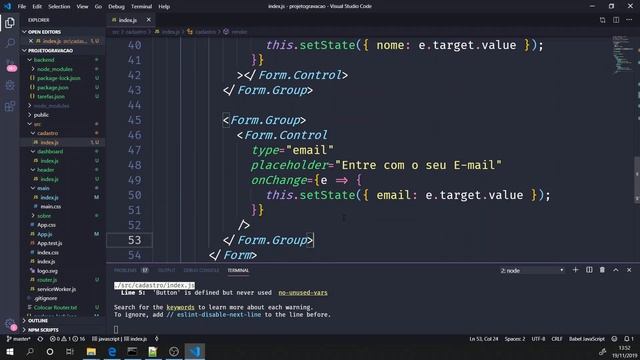Open Source Control view with pink badge
The image size is (640, 360).
[10, 64]
